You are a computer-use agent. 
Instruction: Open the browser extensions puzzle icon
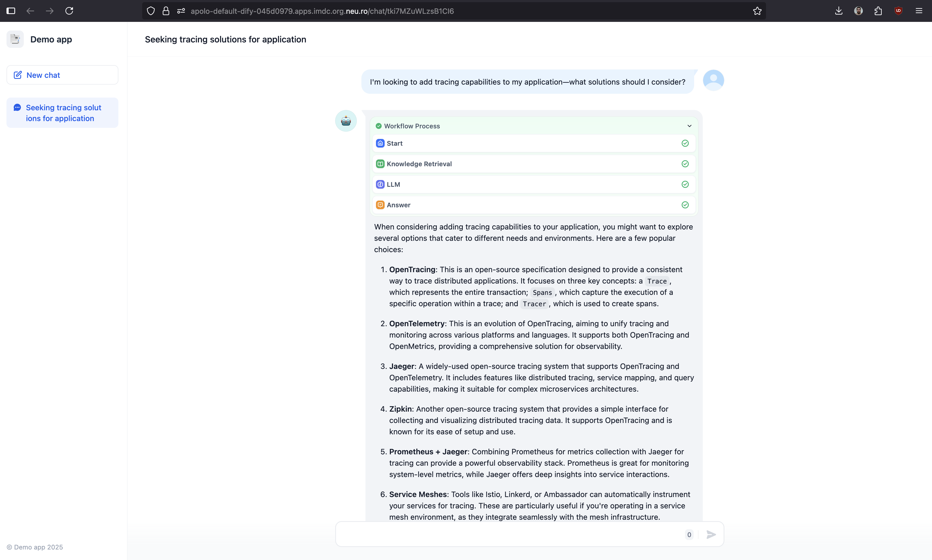tap(878, 11)
